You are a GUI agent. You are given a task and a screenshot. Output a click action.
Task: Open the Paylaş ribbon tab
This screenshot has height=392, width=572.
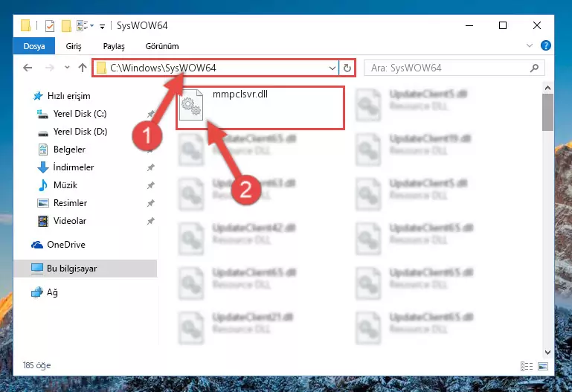pos(114,46)
